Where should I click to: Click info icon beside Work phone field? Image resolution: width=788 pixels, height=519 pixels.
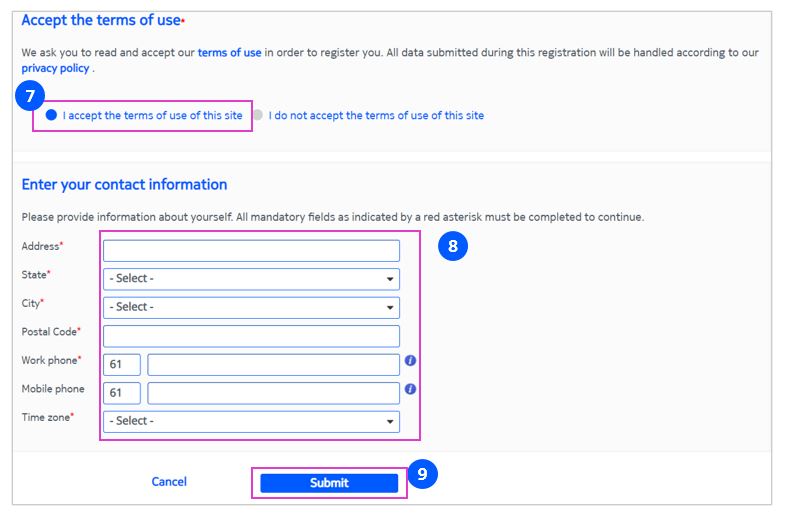click(410, 361)
